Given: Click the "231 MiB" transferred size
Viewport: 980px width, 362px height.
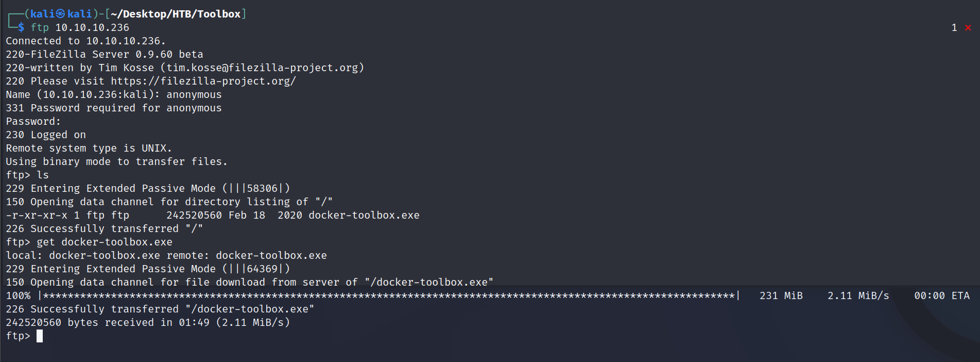Looking at the screenshot, I should pyautogui.click(x=781, y=295).
